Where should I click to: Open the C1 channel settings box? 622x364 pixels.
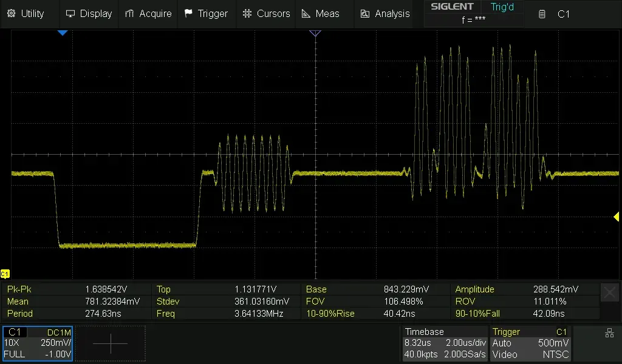[38, 343]
